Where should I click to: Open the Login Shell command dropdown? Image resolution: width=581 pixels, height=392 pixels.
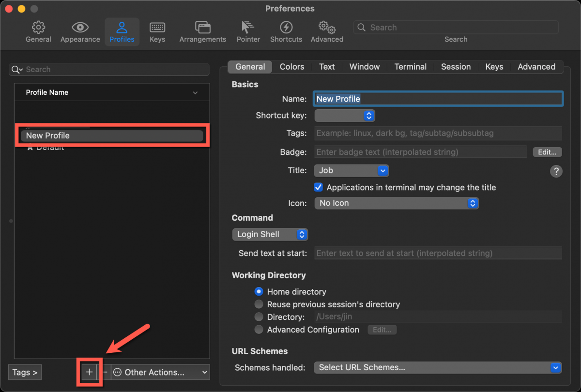pyautogui.click(x=270, y=234)
